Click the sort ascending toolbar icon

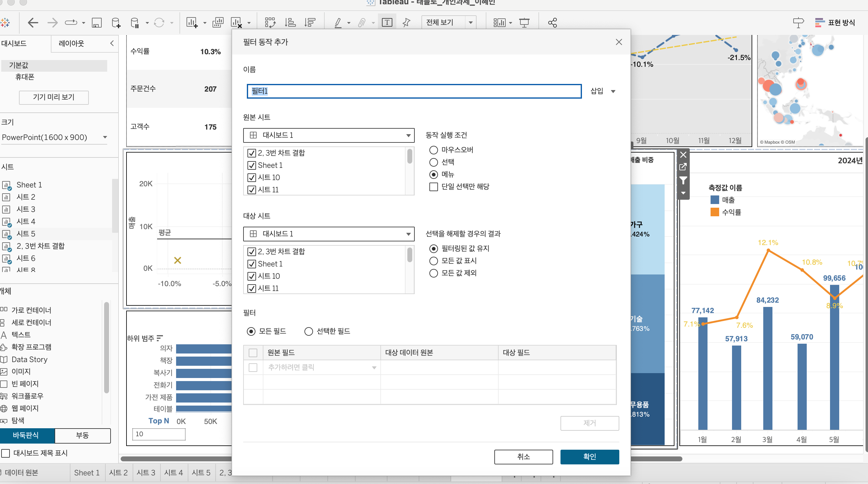[290, 23]
